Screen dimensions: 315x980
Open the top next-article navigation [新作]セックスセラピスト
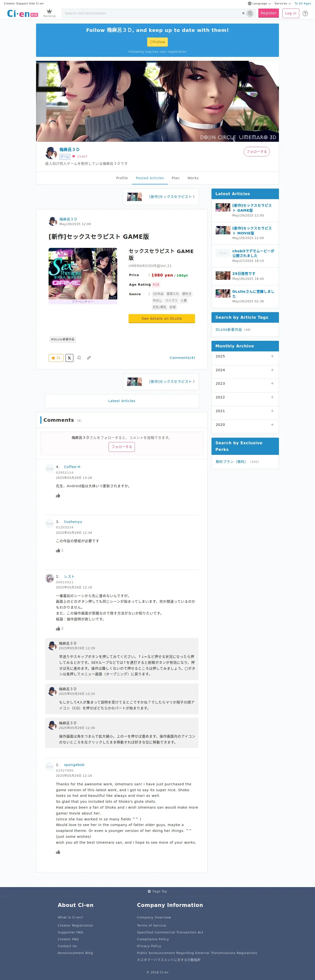[161, 197]
